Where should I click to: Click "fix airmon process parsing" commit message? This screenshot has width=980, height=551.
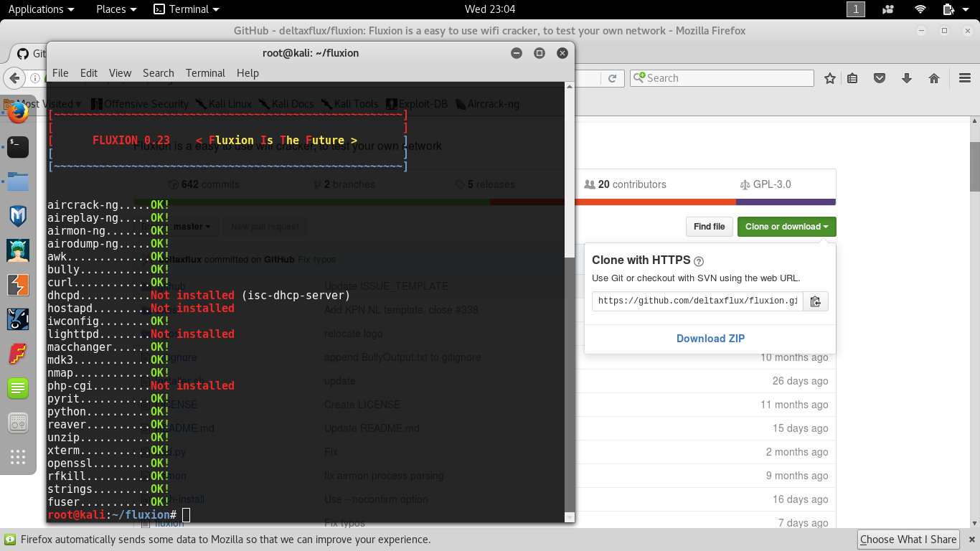pyautogui.click(x=384, y=476)
